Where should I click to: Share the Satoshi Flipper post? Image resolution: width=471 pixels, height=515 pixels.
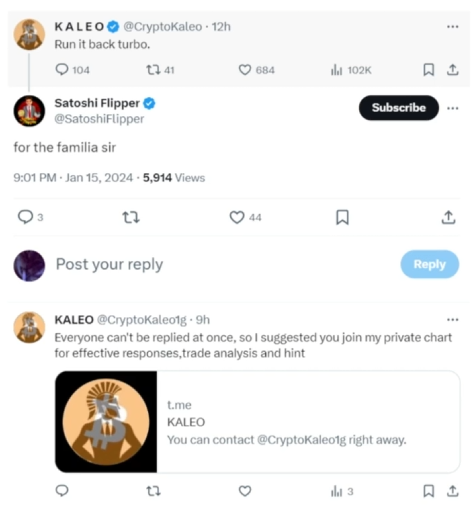coord(448,217)
